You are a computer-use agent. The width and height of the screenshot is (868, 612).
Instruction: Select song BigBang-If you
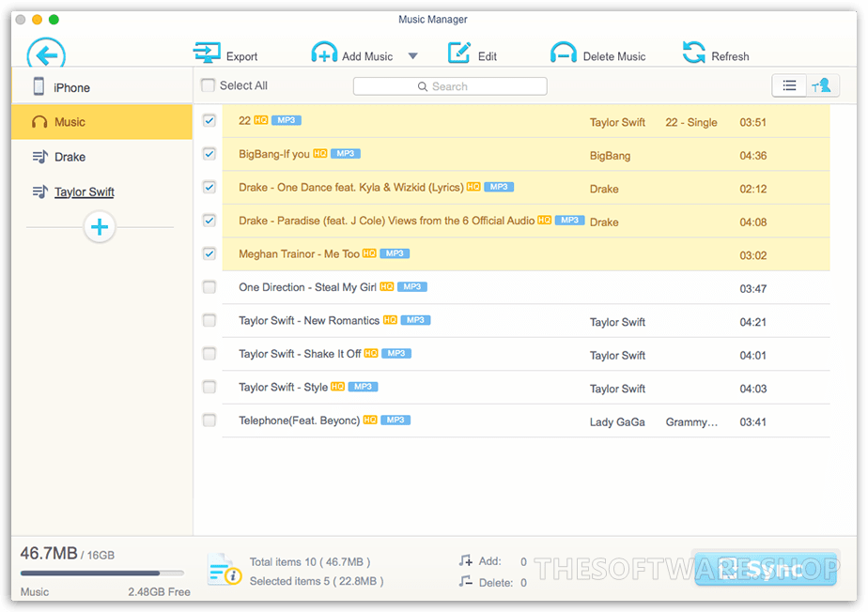(x=274, y=154)
